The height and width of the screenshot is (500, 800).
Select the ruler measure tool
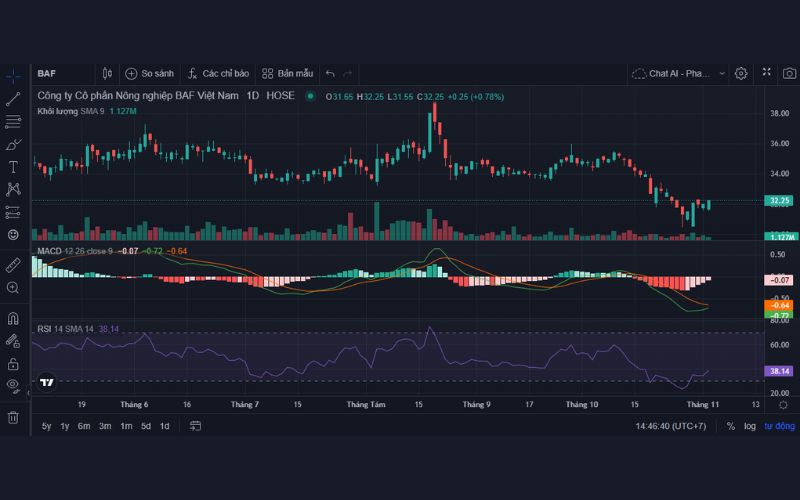pyautogui.click(x=13, y=265)
